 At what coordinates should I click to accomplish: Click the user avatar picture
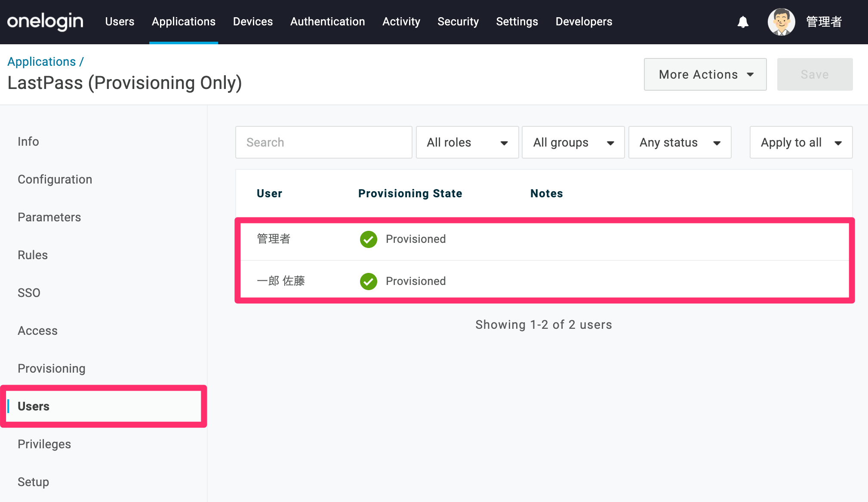click(x=782, y=22)
